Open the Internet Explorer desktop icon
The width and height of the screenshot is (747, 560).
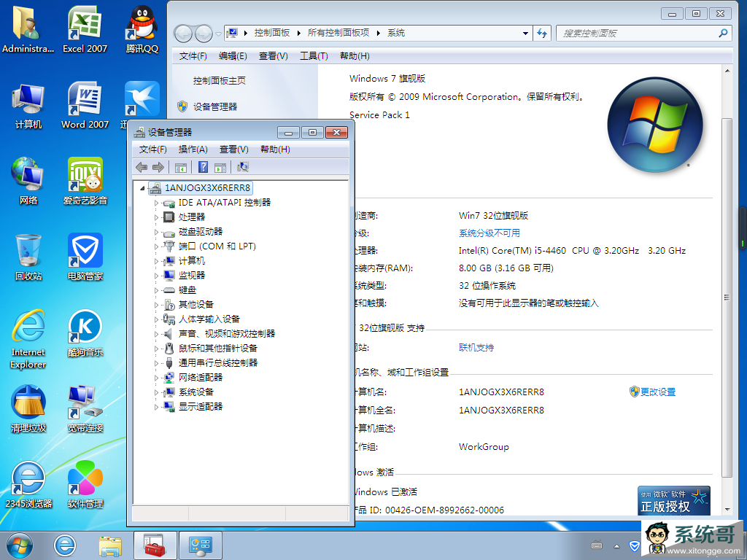28,339
